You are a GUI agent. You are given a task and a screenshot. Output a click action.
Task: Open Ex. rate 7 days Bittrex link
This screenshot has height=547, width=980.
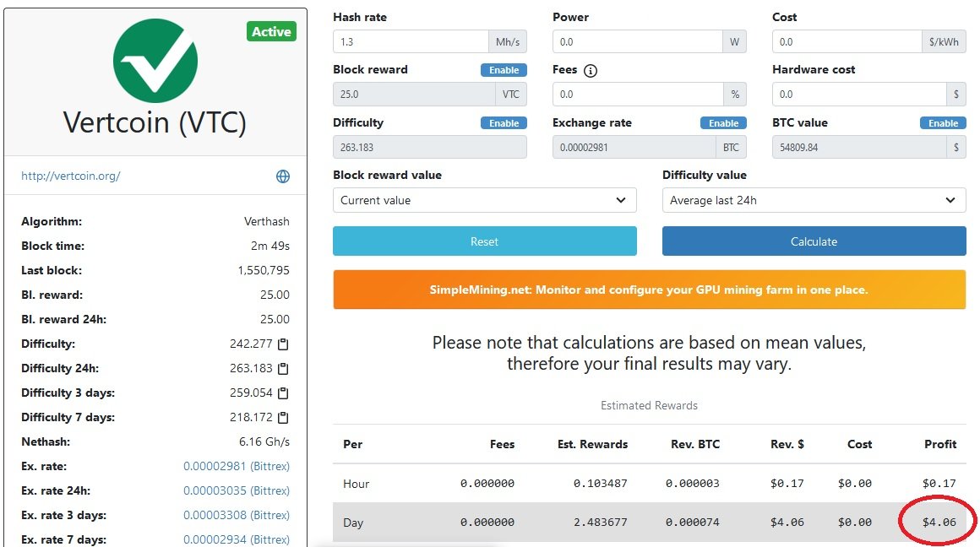[237, 539]
